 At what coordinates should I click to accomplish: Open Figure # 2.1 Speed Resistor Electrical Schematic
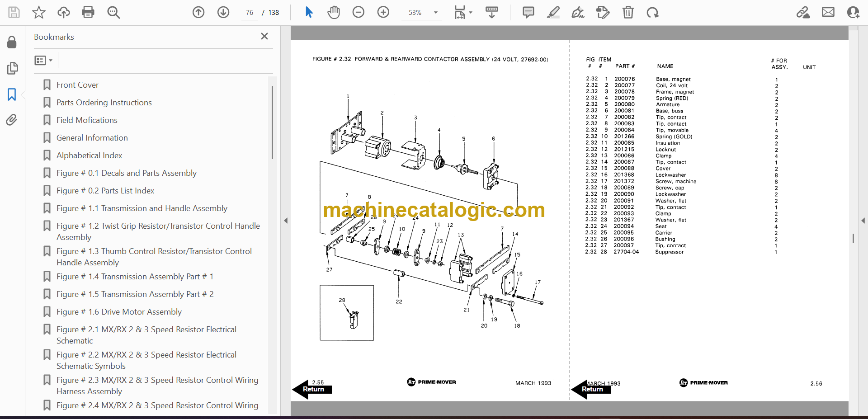pos(146,335)
